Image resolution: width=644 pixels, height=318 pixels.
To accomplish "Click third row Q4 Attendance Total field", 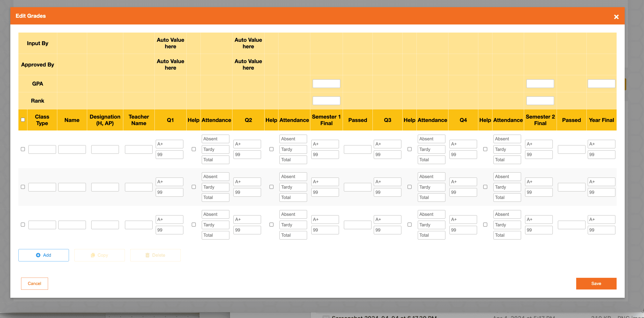I will (x=507, y=235).
